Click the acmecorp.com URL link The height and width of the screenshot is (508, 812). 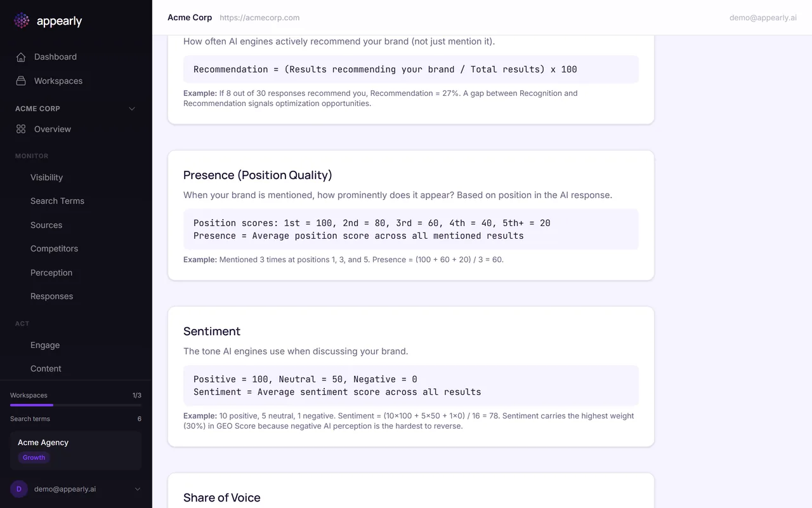click(x=259, y=18)
